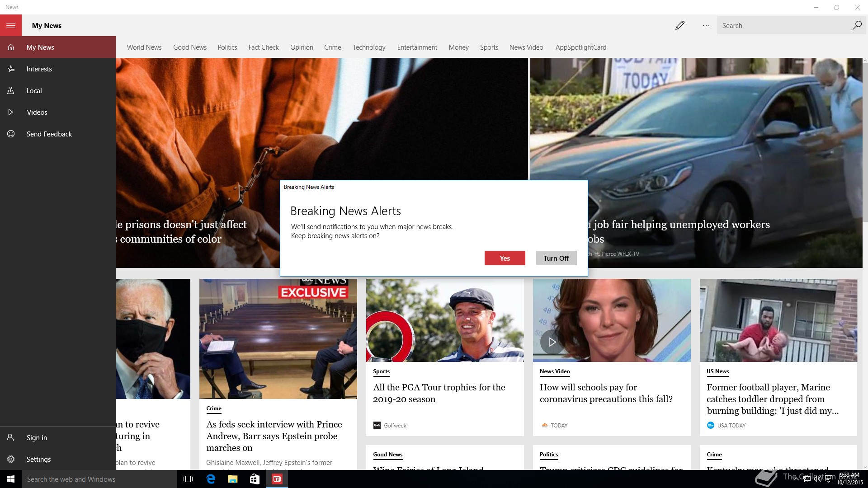Open Settings label in sidebar

coord(38,459)
